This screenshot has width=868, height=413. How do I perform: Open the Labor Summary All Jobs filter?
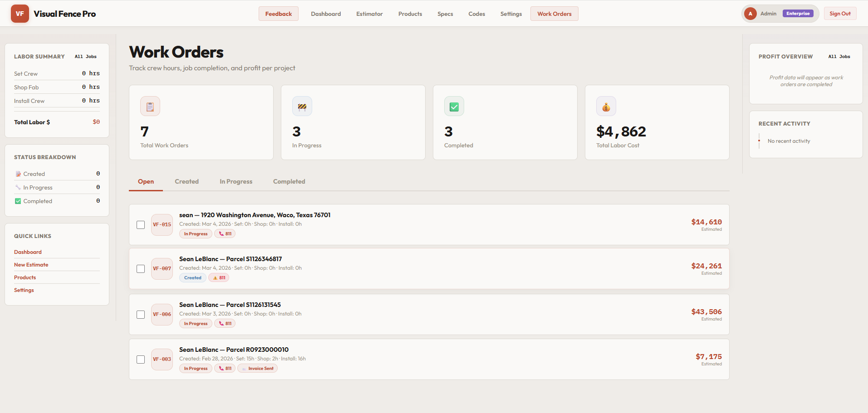86,57
